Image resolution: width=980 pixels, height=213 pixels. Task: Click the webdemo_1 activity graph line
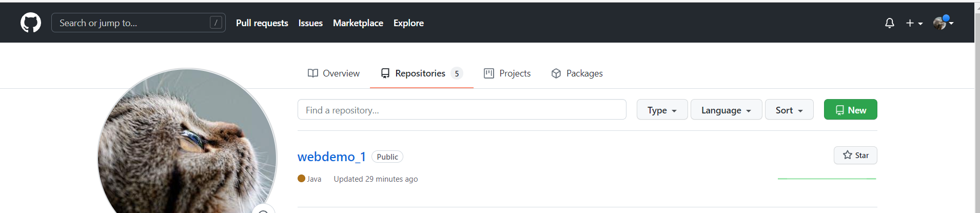[827, 179]
